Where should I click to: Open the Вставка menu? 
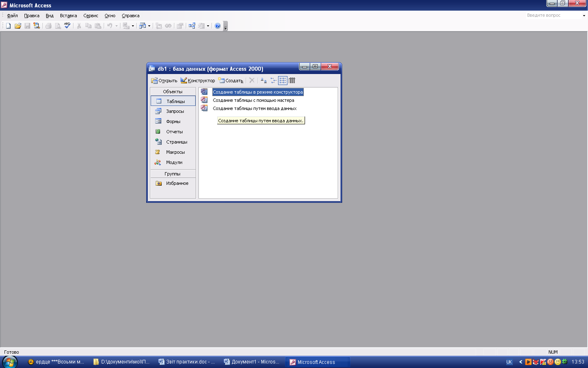pyautogui.click(x=68, y=16)
